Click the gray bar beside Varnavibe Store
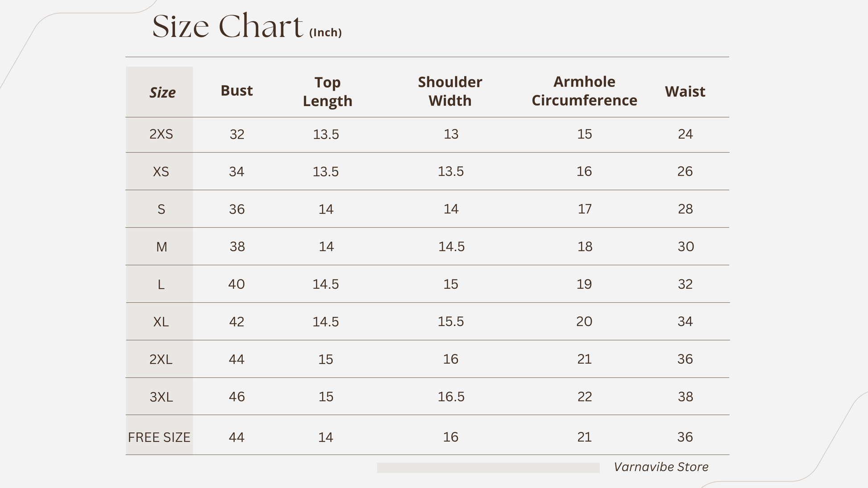Image resolution: width=868 pixels, height=488 pixels. 488,467
